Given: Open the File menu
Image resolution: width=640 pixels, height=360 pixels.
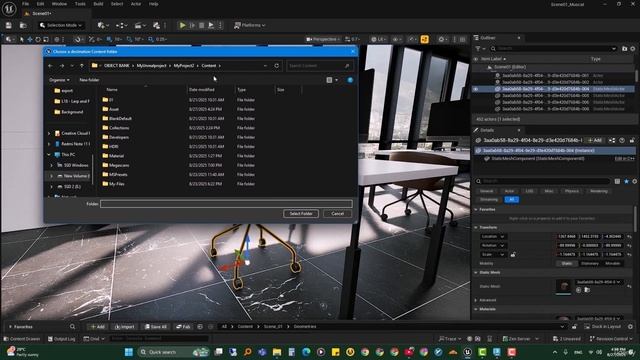Looking at the screenshot, I should pyautogui.click(x=25, y=4).
